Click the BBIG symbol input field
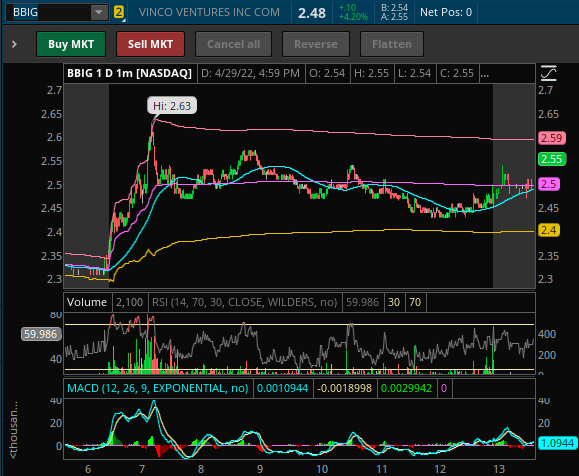 pos(51,12)
